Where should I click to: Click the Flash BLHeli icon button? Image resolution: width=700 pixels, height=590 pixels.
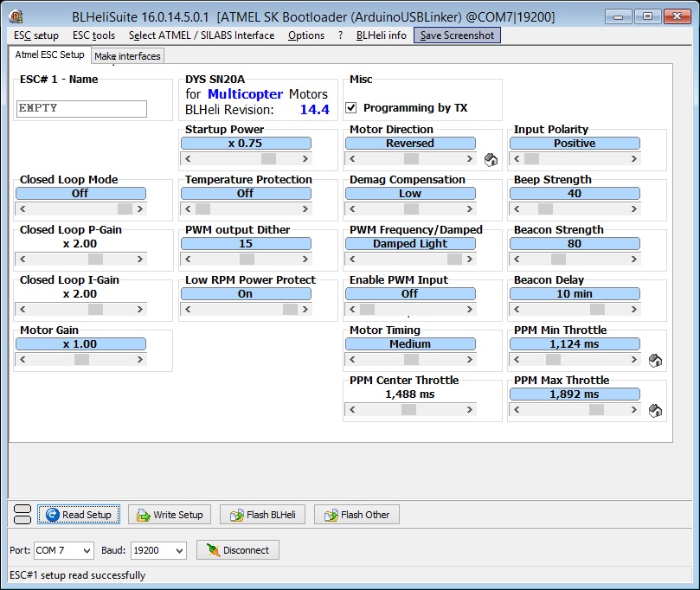tap(263, 515)
